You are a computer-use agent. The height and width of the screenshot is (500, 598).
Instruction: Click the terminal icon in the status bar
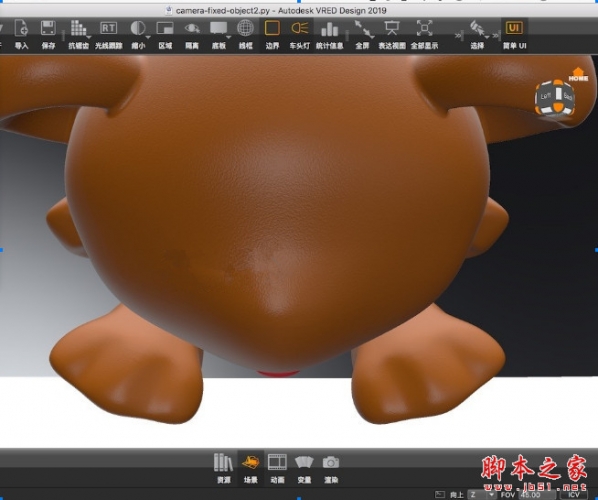(x=439, y=495)
